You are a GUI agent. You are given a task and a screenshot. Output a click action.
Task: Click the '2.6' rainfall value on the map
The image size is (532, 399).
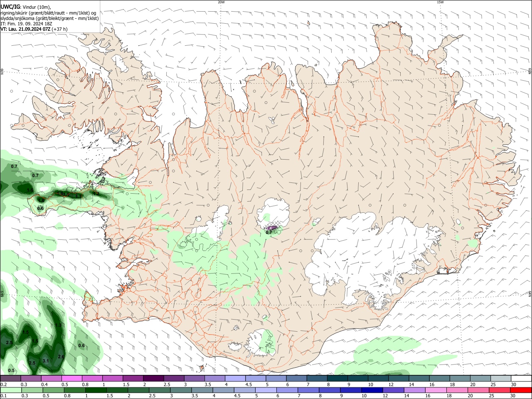click(x=61, y=357)
